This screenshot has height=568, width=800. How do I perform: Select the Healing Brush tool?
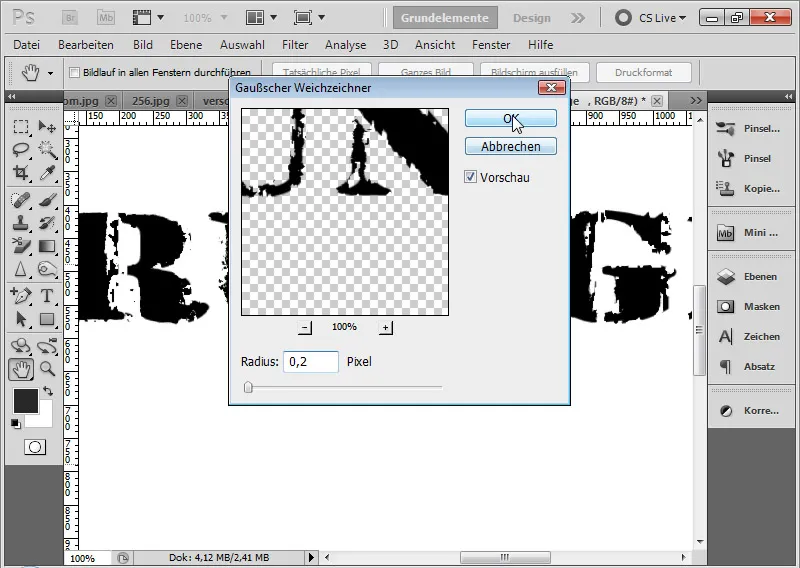[x=21, y=200]
